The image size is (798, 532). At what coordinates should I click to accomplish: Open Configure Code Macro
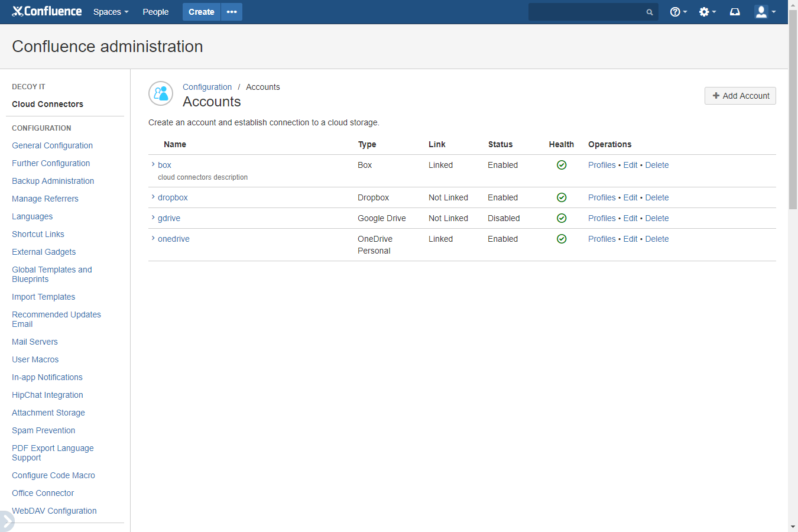pos(53,475)
